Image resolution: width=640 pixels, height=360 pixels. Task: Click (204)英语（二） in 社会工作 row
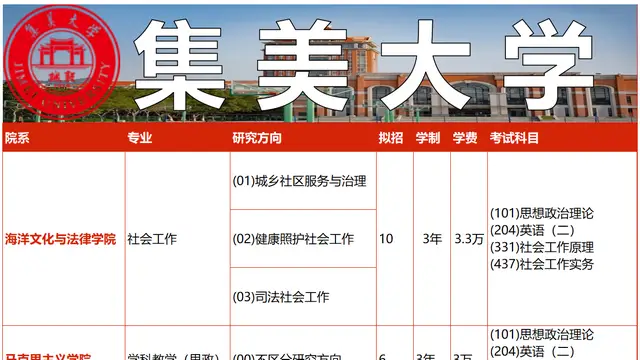click(x=532, y=230)
